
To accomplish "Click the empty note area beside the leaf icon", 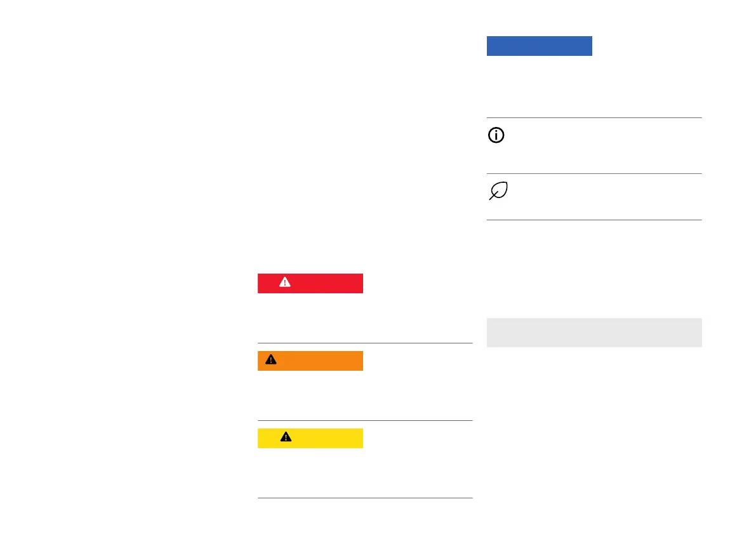I will click(x=603, y=197).
